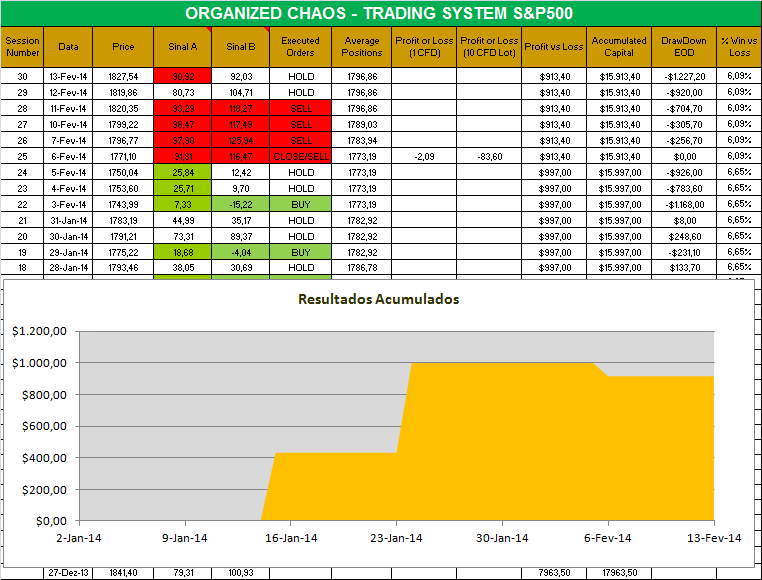Click session number 24 cell
Image resolution: width=762 pixels, height=580 pixels.
click(22, 173)
